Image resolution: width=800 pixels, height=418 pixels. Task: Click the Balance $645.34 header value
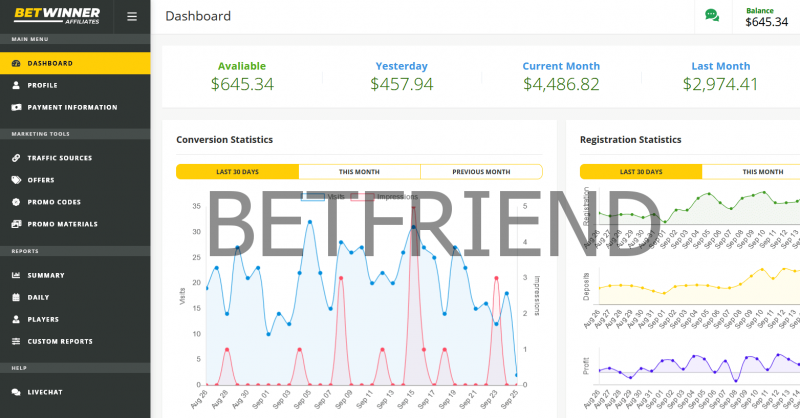[x=766, y=22]
